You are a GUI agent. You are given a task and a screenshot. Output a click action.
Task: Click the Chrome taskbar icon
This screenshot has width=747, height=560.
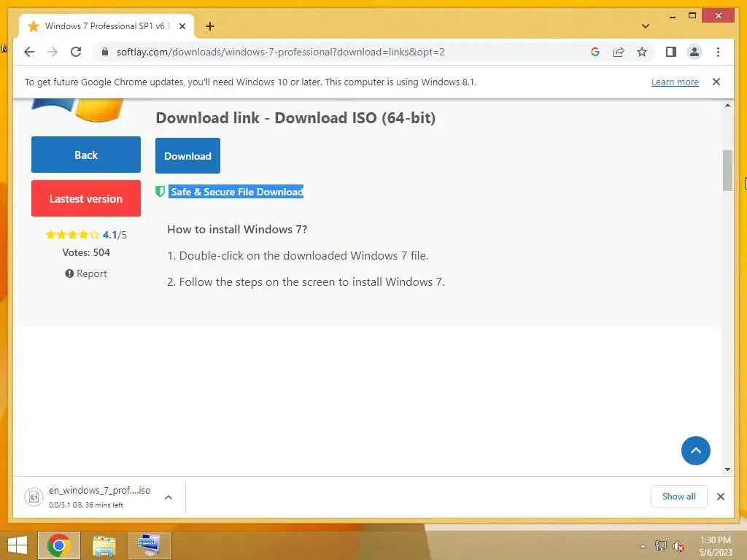pos(59,545)
